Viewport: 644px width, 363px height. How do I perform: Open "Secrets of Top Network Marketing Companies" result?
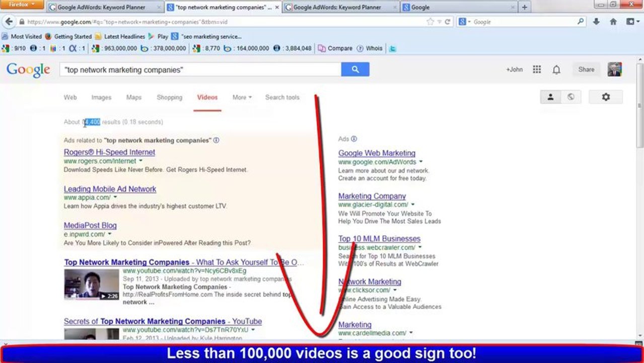tap(163, 322)
